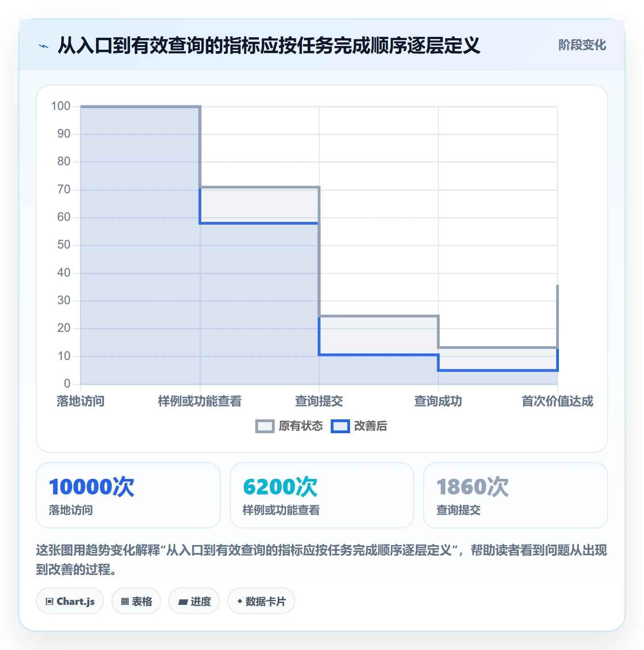Screen dimensions: 644x650
Task: Click the 查询提交 x-axis label
Action: click(x=319, y=401)
